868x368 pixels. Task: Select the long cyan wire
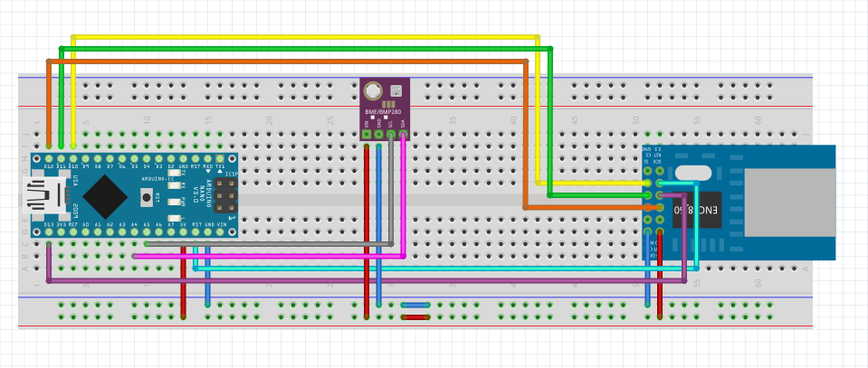pyautogui.click(x=453, y=269)
